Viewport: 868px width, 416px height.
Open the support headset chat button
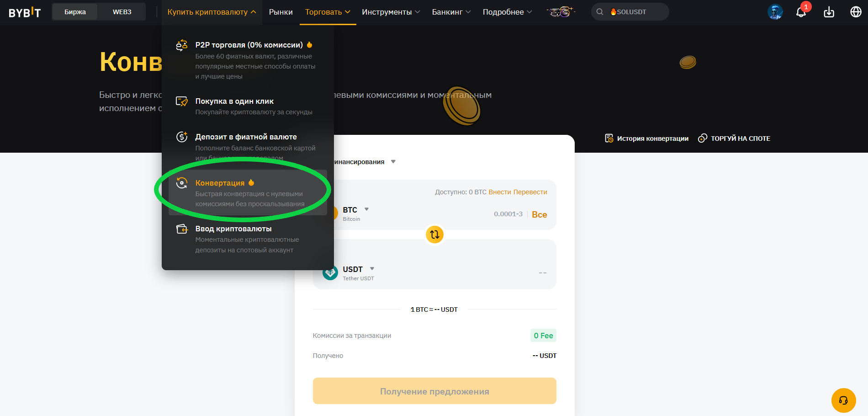click(843, 400)
